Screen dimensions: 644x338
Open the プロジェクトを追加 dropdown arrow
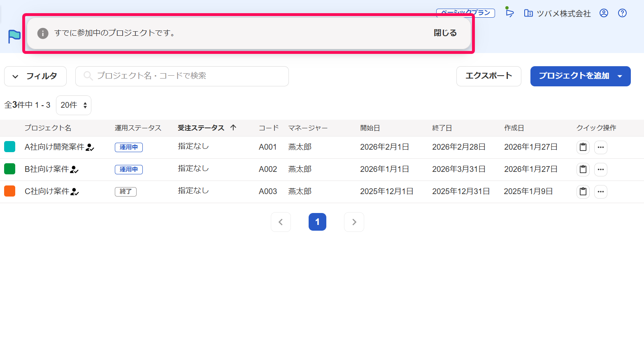620,76
